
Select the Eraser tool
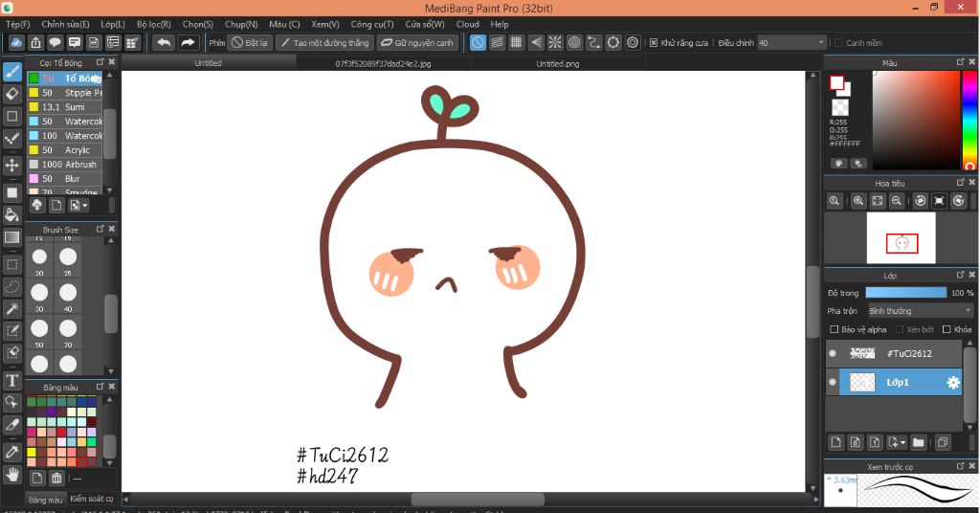pyautogui.click(x=11, y=94)
